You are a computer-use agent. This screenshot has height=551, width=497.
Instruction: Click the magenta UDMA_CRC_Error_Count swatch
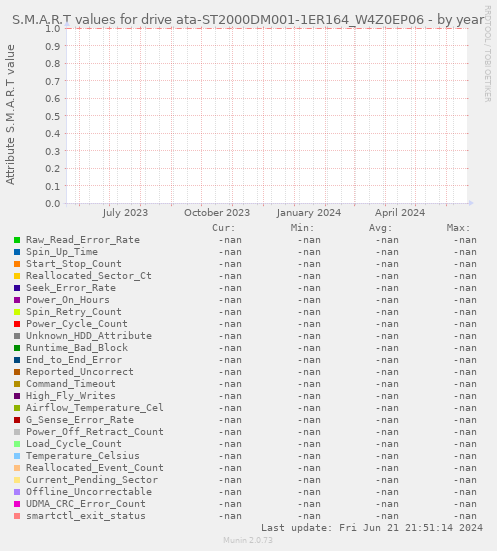17,504
